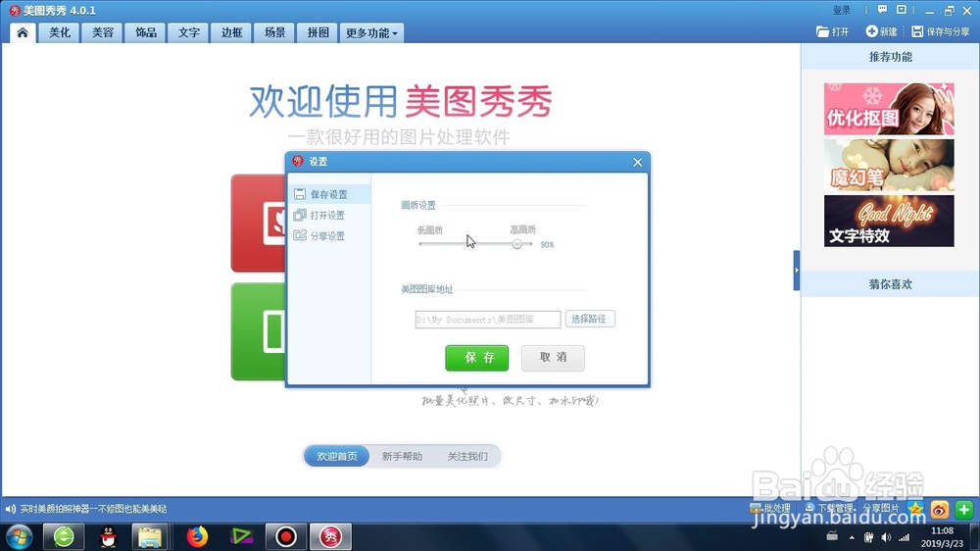Image resolution: width=980 pixels, height=551 pixels.
Task: Share to Weibo icon
Action: tap(940, 510)
